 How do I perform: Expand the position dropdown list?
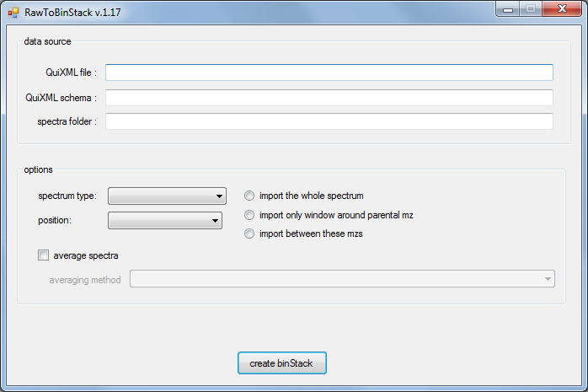[165, 221]
